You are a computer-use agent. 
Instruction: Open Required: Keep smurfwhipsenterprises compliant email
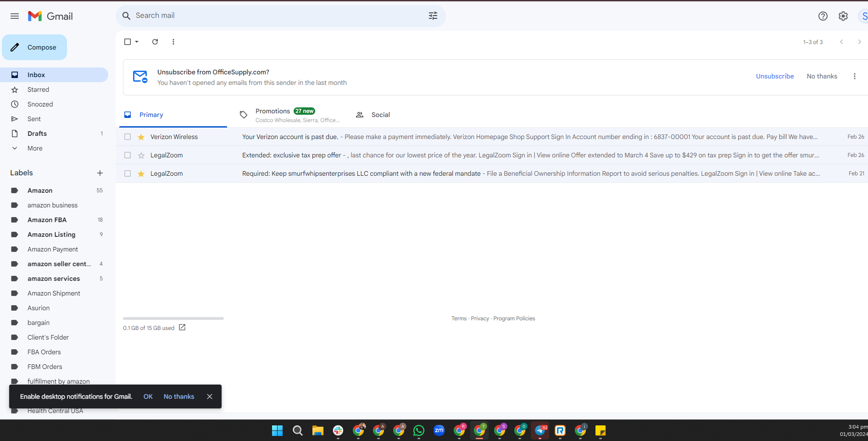coord(492,173)
